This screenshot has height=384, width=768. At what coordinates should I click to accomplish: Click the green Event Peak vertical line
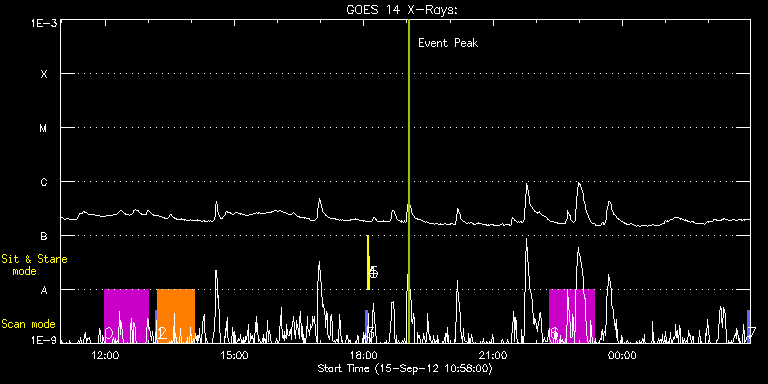coord(408,181)
